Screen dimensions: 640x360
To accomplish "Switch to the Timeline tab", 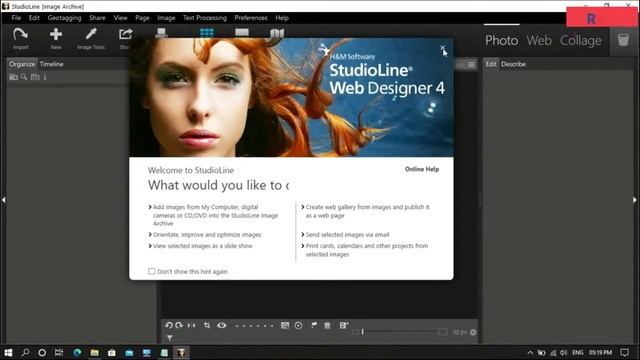I will pos(51,64).
